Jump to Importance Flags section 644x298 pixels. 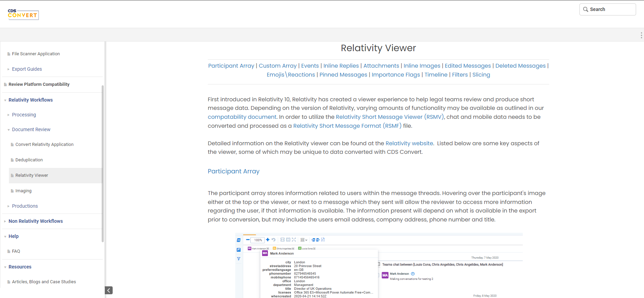pos(396,74)
